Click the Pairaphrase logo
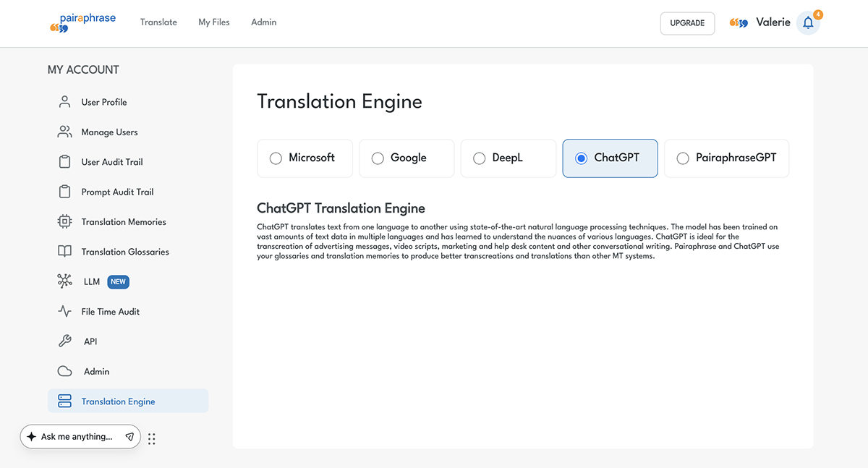Image resolution: width=868 pixels, height=468 pixels. point(82,22)
